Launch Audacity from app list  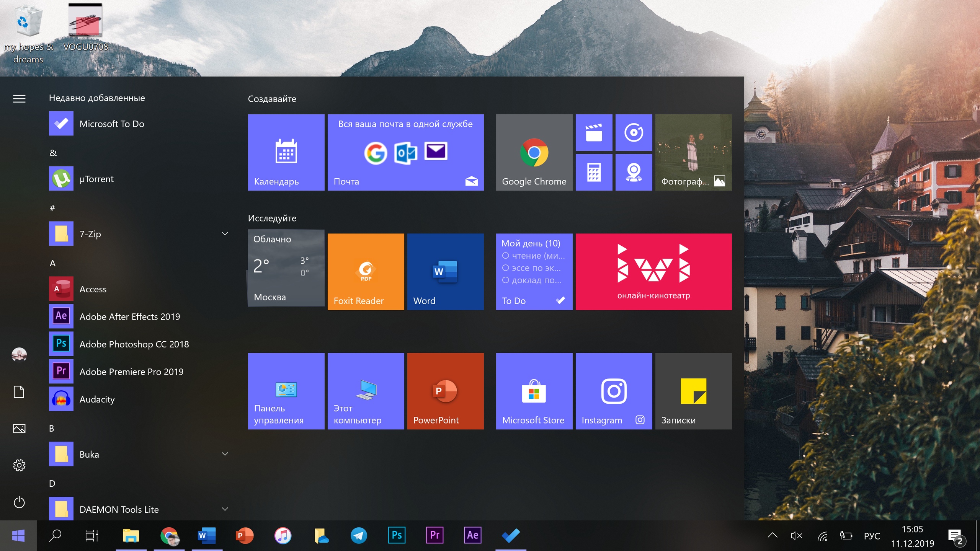pyautogui.click(x=140, y=399)
